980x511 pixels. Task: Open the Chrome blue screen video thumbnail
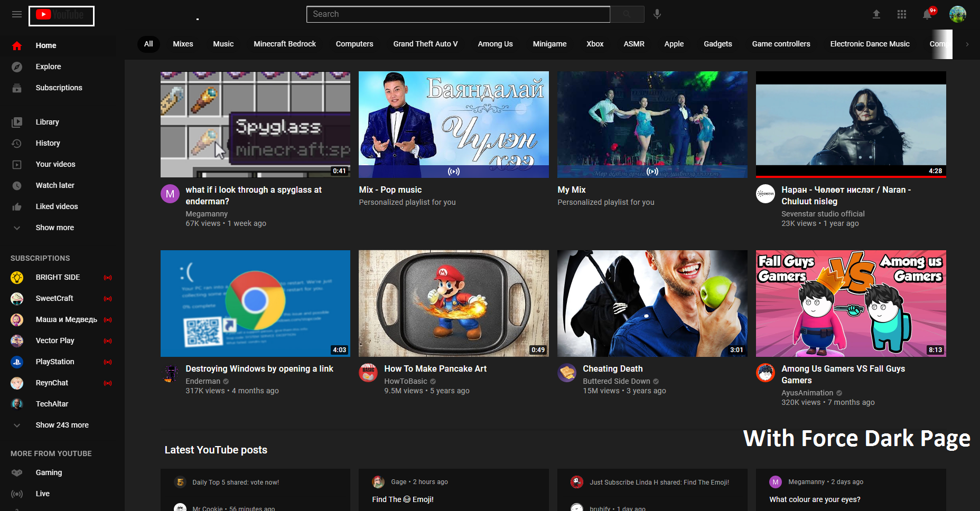[255, 304]
